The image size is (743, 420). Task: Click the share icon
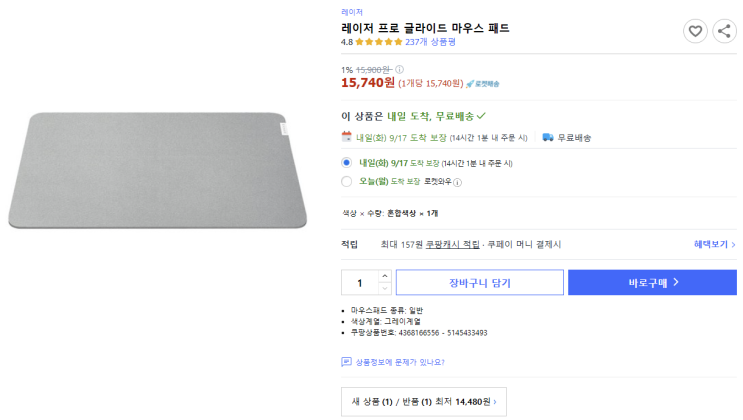(724, 31)
